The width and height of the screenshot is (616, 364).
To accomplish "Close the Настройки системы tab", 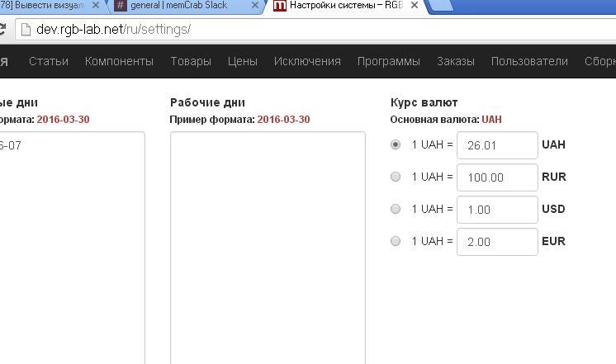I will pos(415,6).
